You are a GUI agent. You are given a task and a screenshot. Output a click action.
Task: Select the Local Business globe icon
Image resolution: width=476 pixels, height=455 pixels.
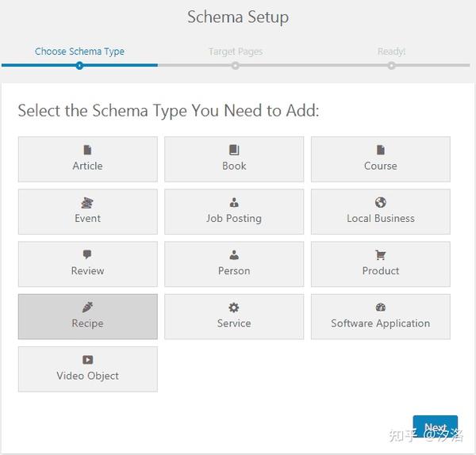click(x=380, y=202)
